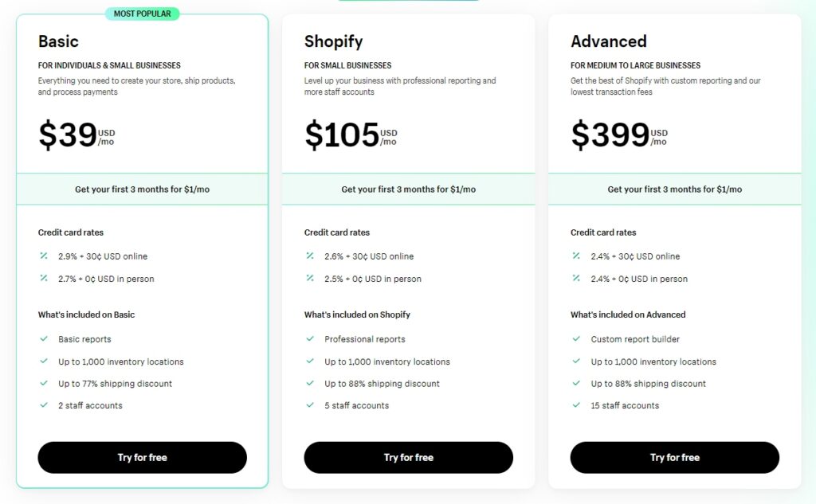
Task: Open the Basic plan's 3 months promotion offer
Action: pos(142,189)
